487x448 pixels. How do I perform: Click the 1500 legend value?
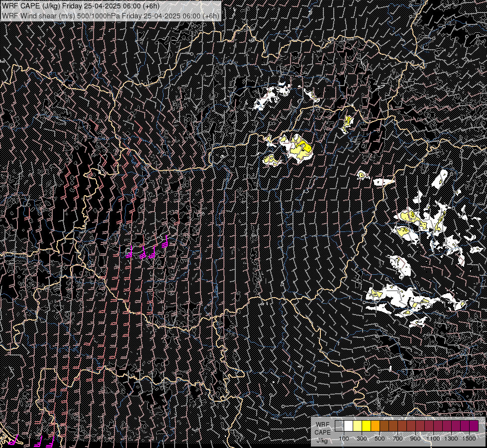pyautogui.click(x=469, y=439)
